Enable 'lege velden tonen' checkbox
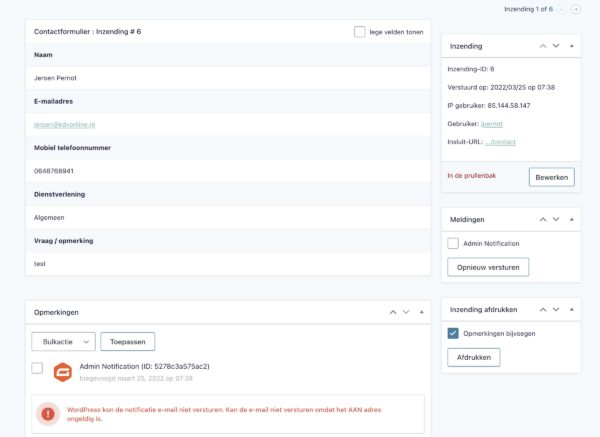Screen dimensions: 600x437 [360, 32]
